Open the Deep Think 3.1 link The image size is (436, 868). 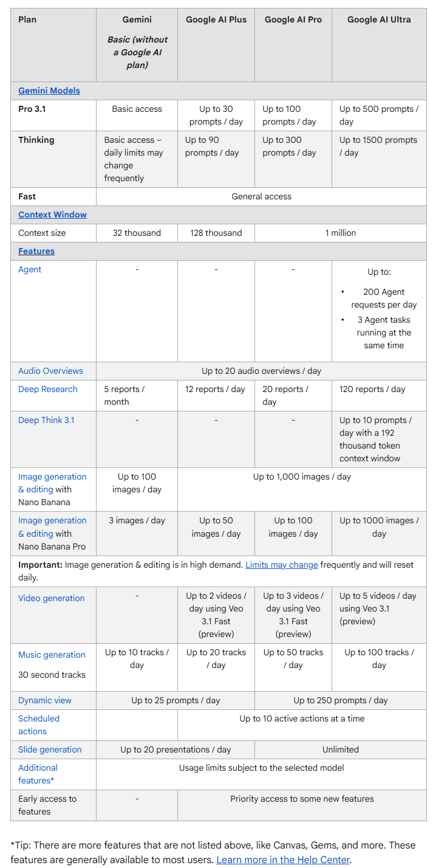click(46, 420)
